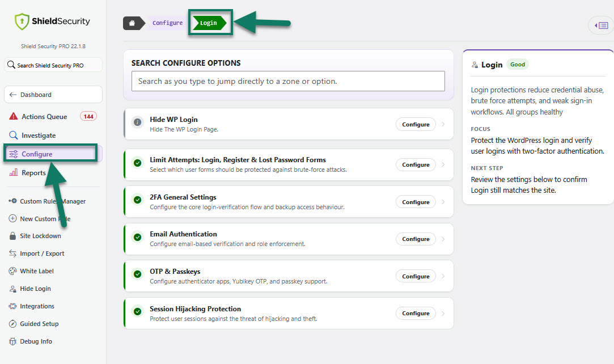Click the green check beside Email Authentication
This screenshot has width=614, height=364.
[137, 237]
